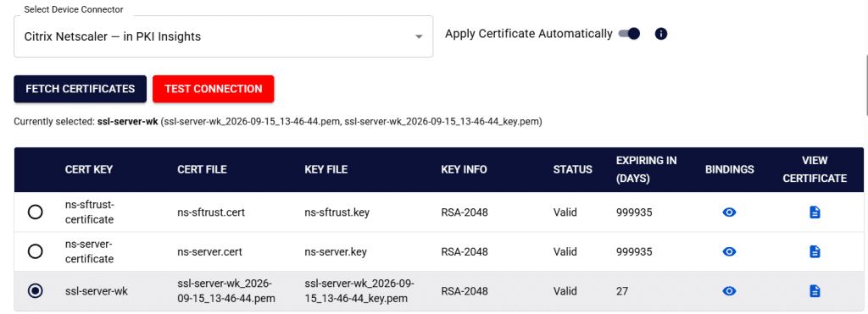Screen dimensions: 868x314
Task: Click the ns-sftrust-certificate name text
Action: 89,212
